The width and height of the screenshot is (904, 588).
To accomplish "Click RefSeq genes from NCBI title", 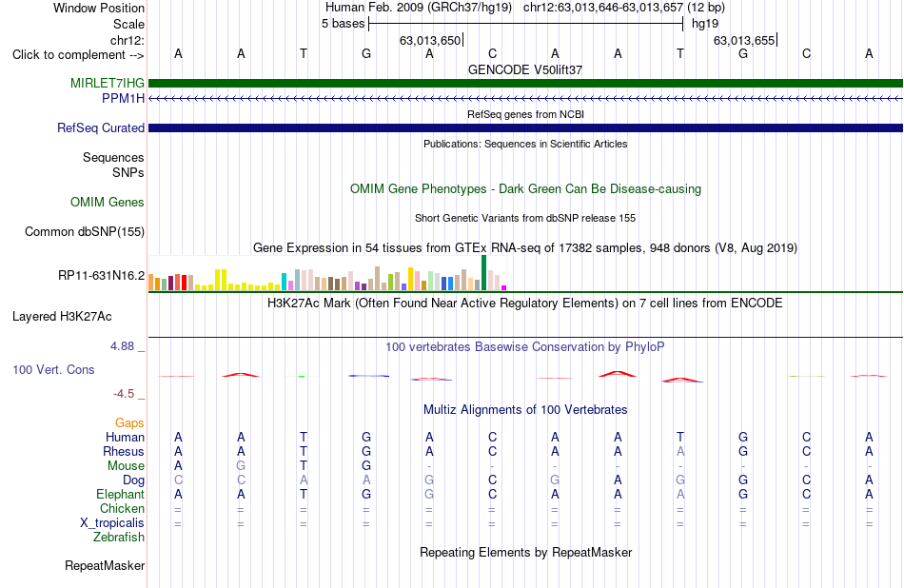I will pos(526,115).
